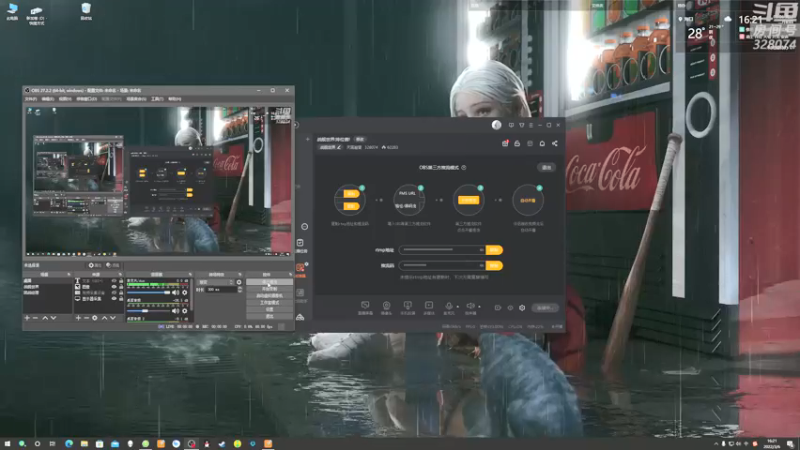Click Start Virtual Camera in OBS controls

click(269, 295)
